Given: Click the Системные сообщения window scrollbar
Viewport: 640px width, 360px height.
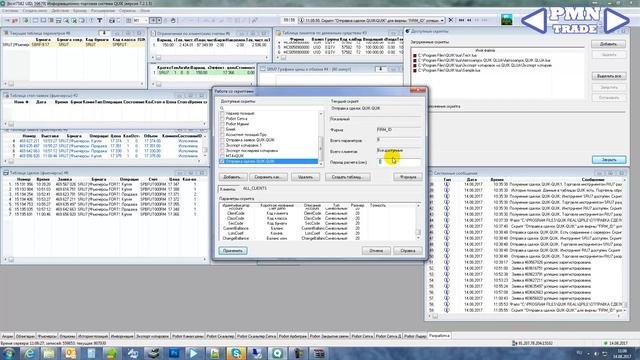Looking at the screenshot, I should pos(624,245).
